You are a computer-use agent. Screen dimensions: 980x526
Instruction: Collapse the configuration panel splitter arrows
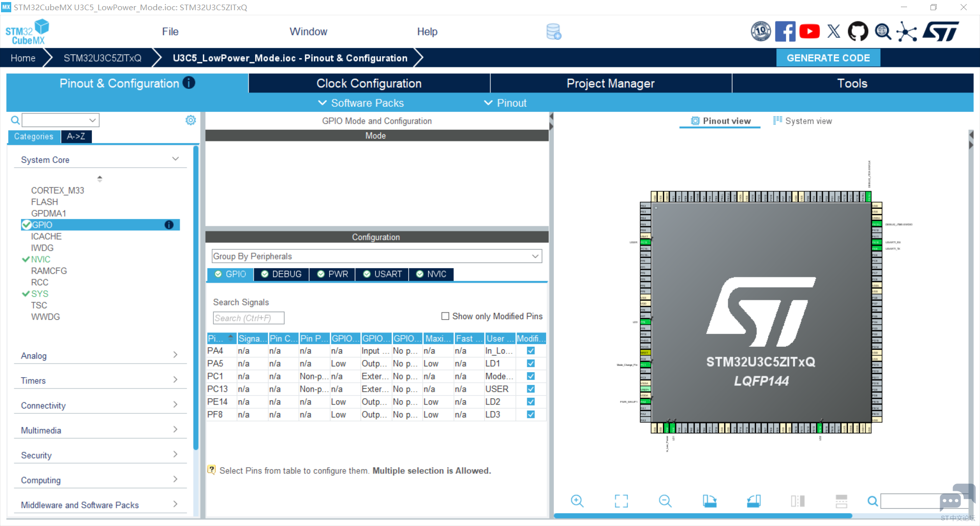pyautogui.click(x=551, y=121)
